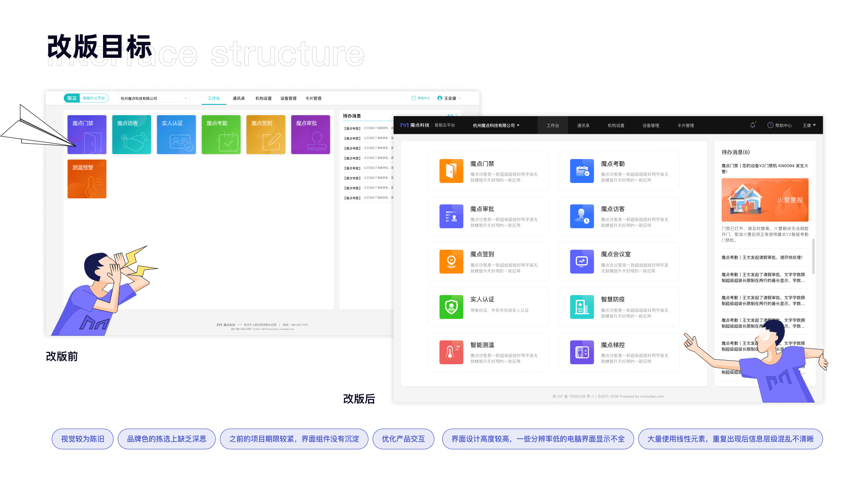Switch to 机构设置 tab in dark navbar
Screen dimensions: 868x488
tap(616, 125)
